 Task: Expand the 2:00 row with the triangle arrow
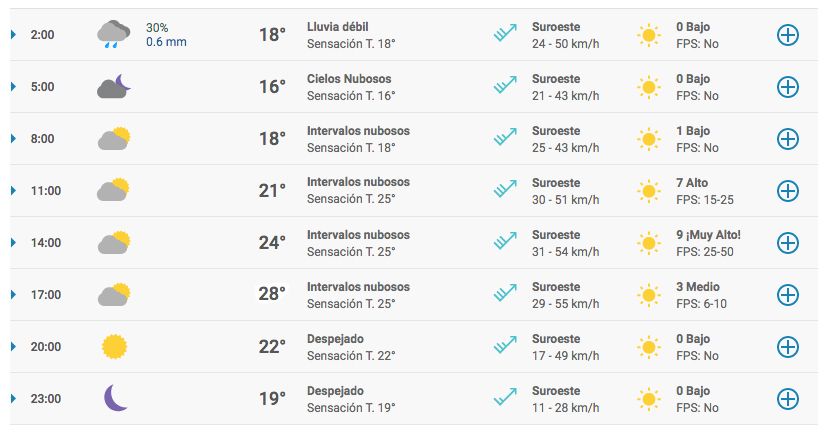pos(13,35)
